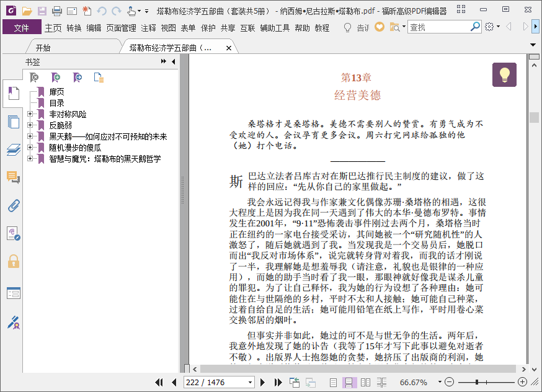This screenshot has height=392, width=542.
Task: Expand the 智慧与魔咒 bookmark node
Action: tap(30, 158)
